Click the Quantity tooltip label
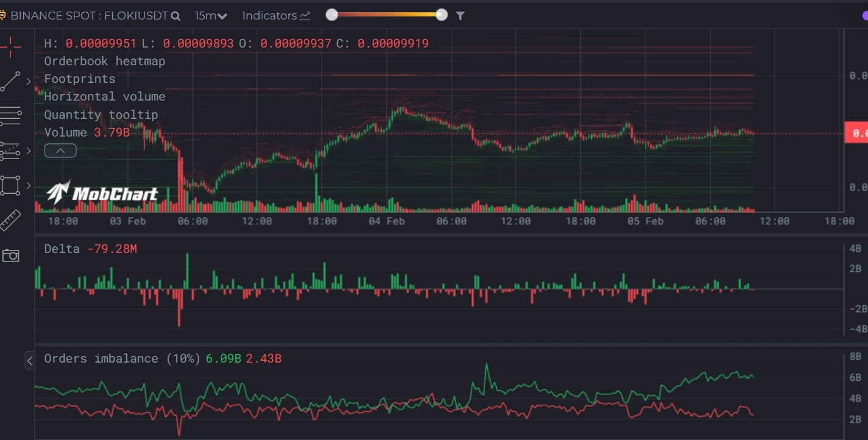Viewport: 868px width, 440px height. (x=101, y=115)
